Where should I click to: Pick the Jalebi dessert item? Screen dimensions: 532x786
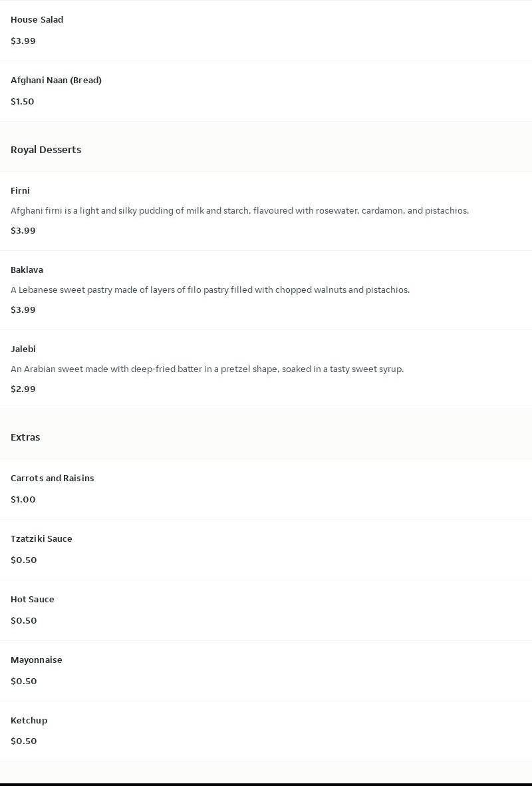pos(266,369)
